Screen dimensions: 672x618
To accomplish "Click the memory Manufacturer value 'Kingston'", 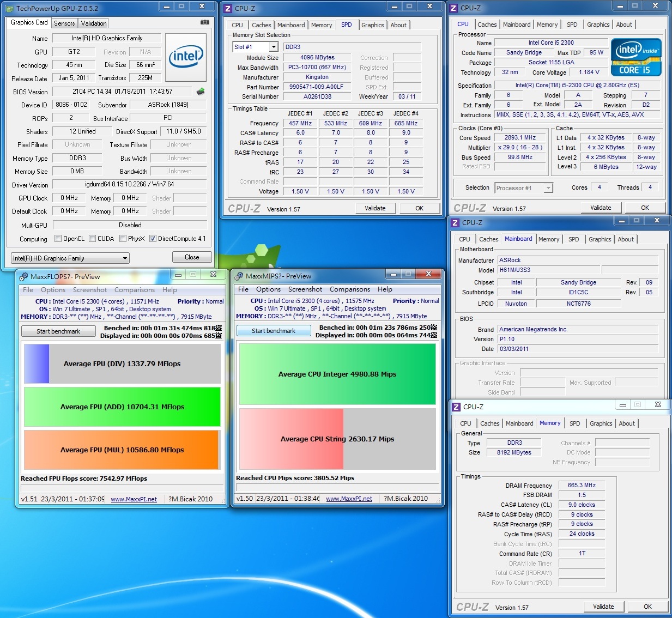I will coord(317,77).
